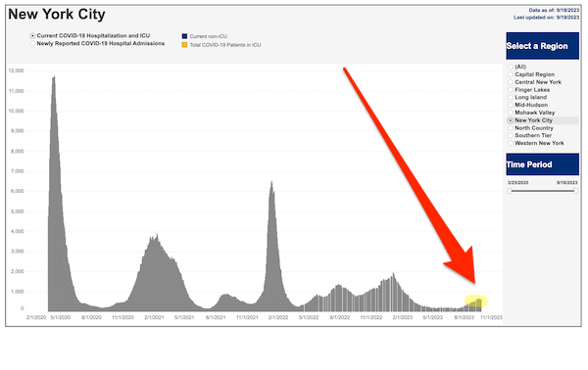588x370 pixels.
Task: Click the time period slider end handle
Action: pos(575,191)
